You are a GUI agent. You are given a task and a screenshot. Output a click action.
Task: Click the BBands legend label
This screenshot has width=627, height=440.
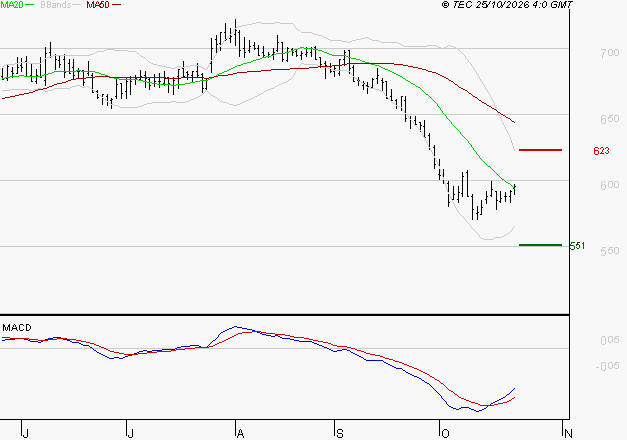(x=56, y=5)
